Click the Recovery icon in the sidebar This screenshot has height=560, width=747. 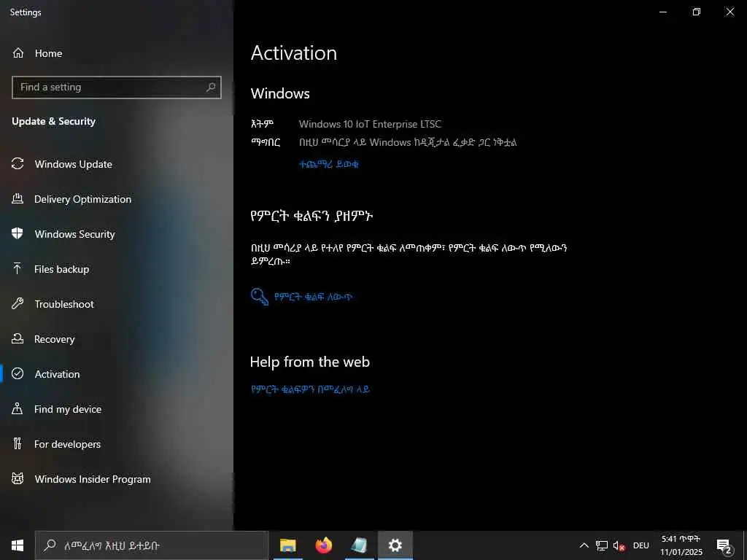coord(18,338)
